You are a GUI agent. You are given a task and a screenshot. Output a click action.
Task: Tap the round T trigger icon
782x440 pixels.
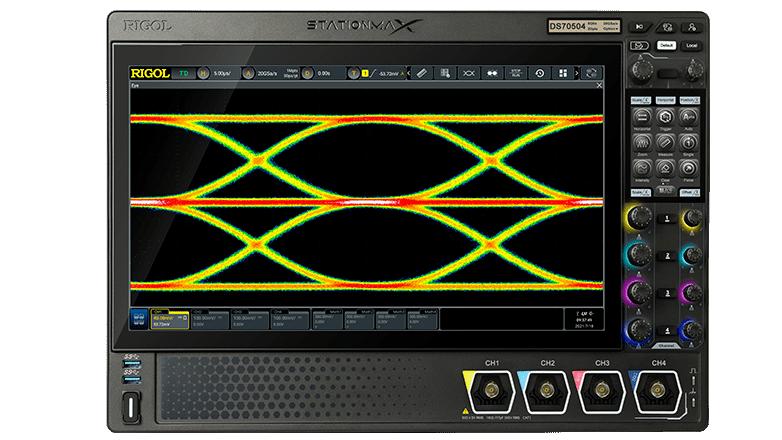pos(353,73)
